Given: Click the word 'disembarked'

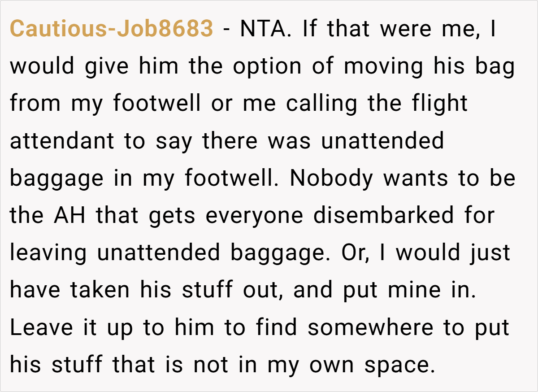Looking at the screenshot, I should click(383, 216).
